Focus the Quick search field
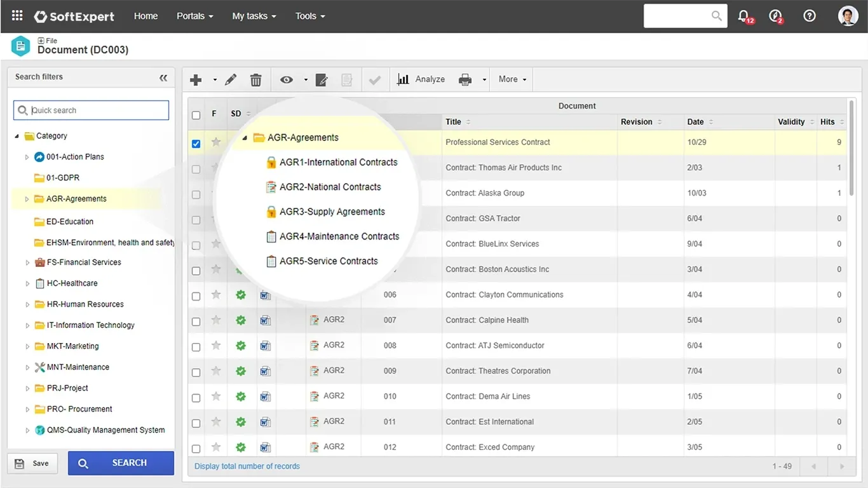868x488 pixels. [x=91, y=111]
